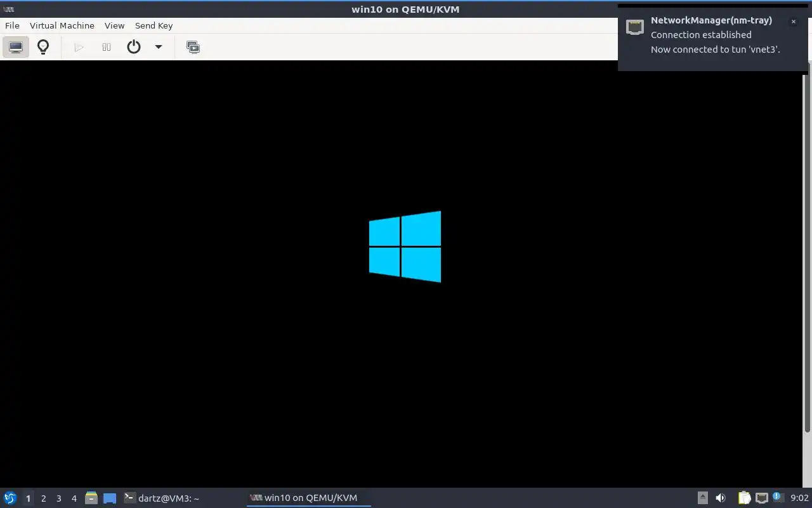Open the View menu
The image size is (812, 508).
[x=114, y=25]
